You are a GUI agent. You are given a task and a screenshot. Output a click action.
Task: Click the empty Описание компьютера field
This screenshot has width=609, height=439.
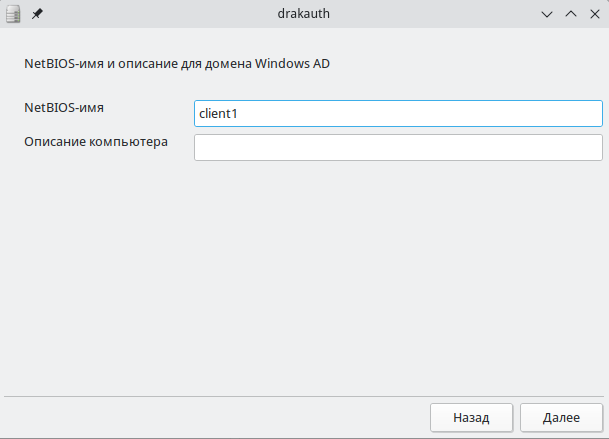click(398, 148)
